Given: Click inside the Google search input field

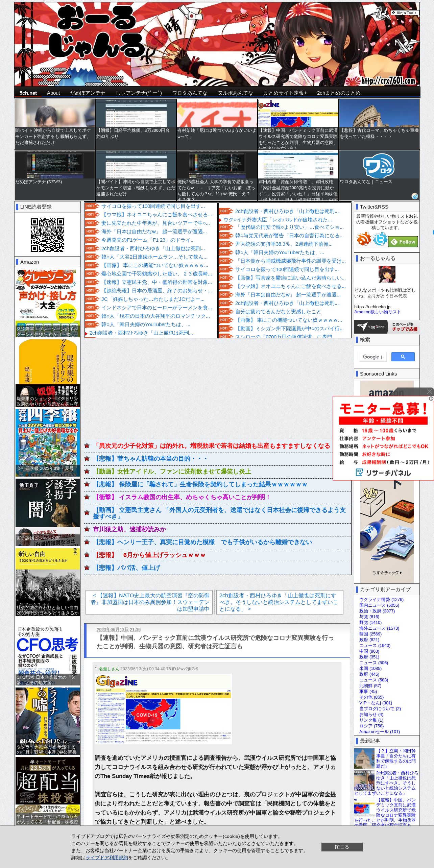Looking at the screenshot, I should coord(372,357).
